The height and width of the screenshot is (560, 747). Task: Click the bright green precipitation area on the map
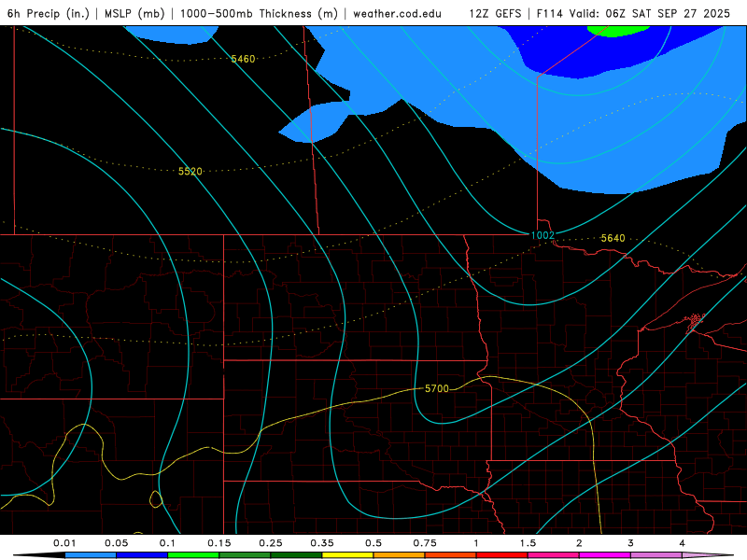tap(618, 30)
